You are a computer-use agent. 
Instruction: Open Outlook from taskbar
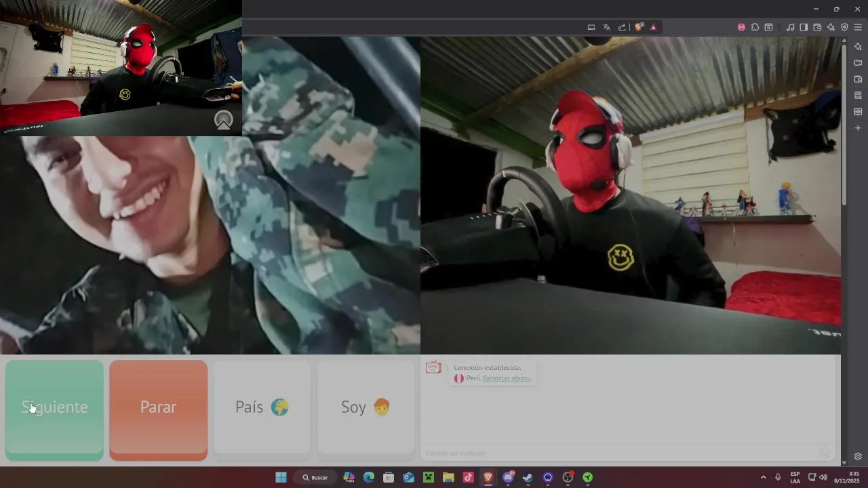click(408, 477)
